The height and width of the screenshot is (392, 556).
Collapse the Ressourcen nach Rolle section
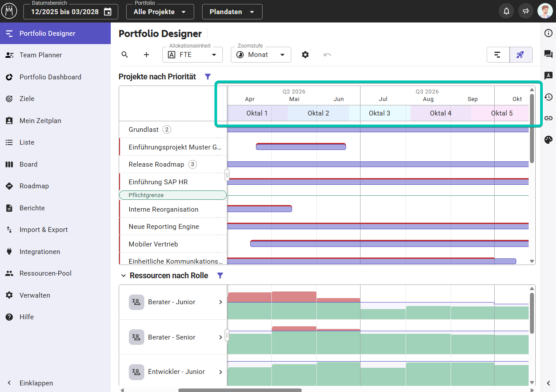tap(123, 276)
